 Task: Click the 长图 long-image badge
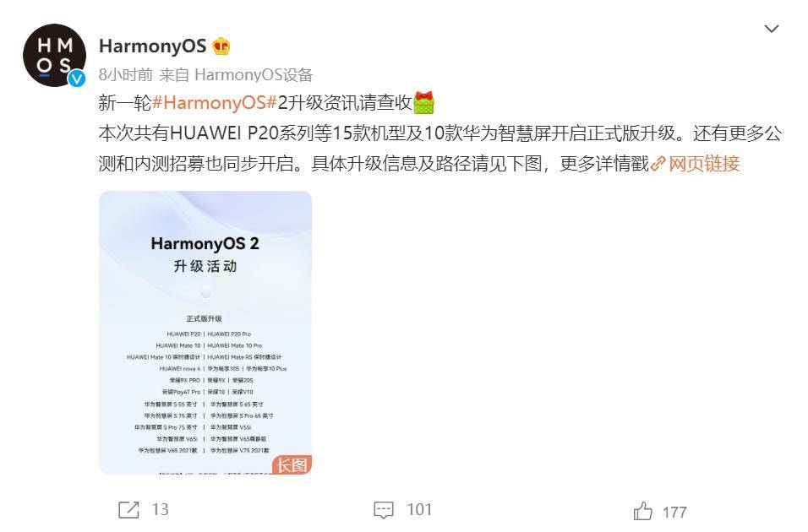292,464
